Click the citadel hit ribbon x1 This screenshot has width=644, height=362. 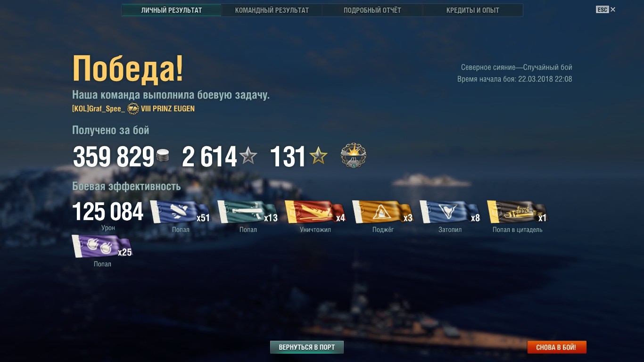517,212
